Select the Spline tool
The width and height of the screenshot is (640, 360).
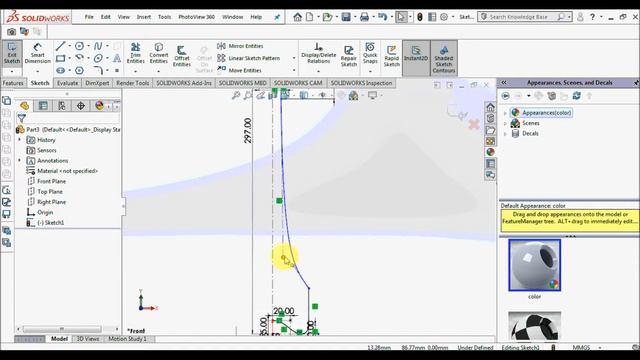click(98, 46)
